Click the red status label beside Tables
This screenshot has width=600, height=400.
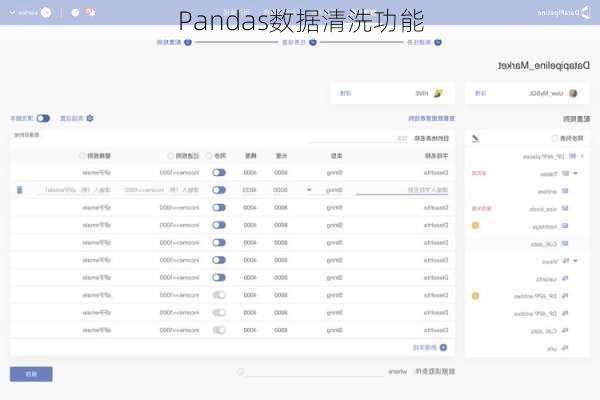(479, 173)
